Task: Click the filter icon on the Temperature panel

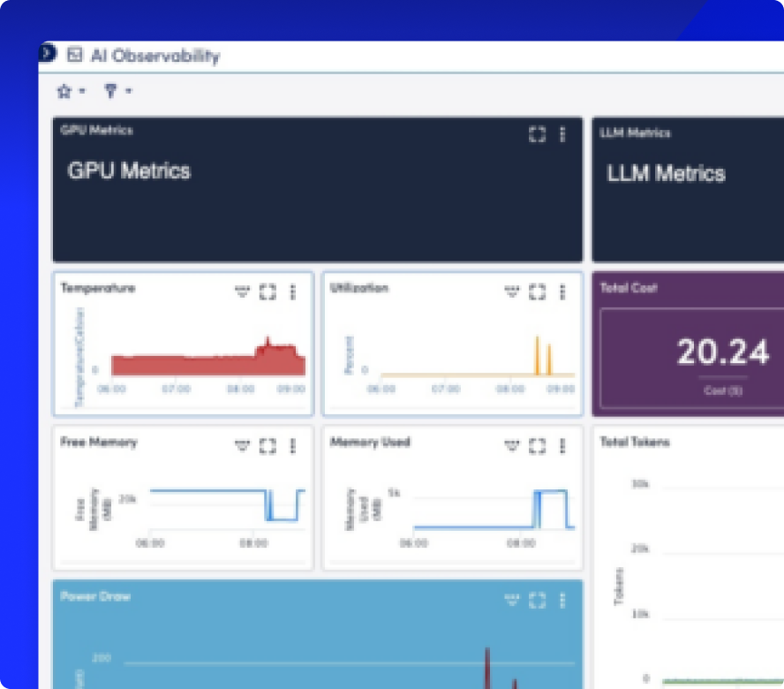Action: pos(243,291)
